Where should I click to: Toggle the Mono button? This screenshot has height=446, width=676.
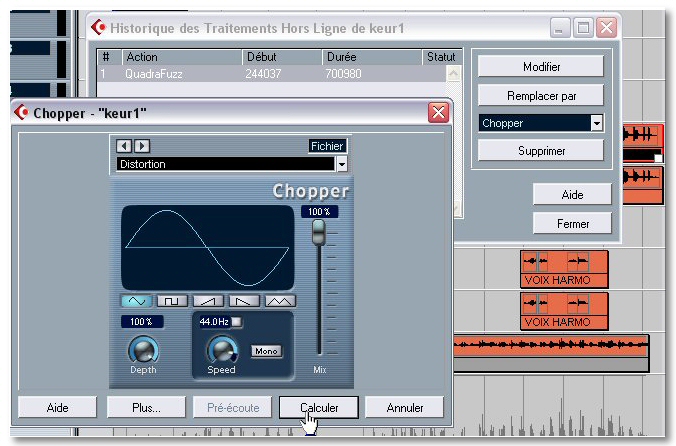click(266, 351)
